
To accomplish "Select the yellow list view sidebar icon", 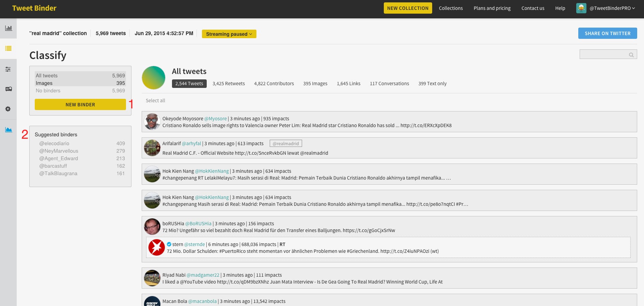I will [9, 48].
